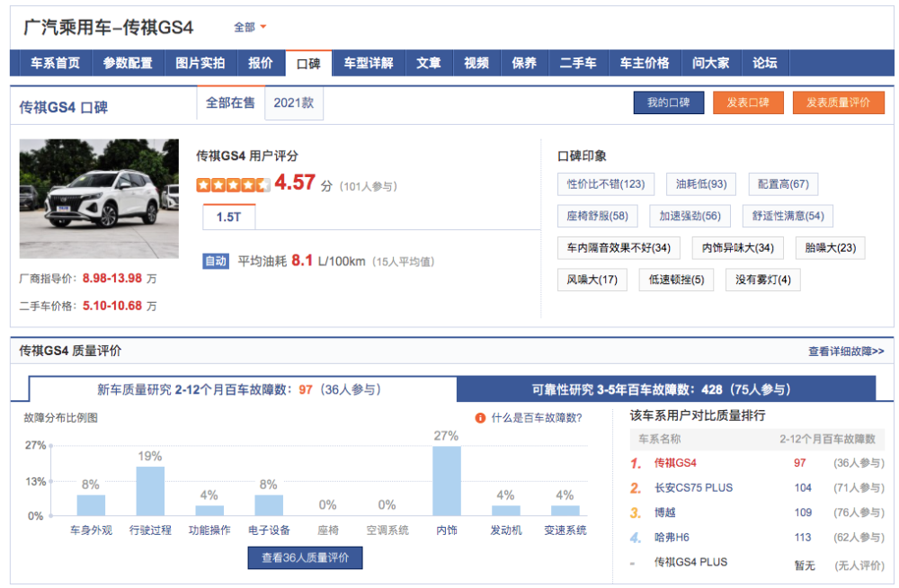The image size is (899, 588).
Task: Click the 内饰异味大(34) tag
Action: coord(738,248)
